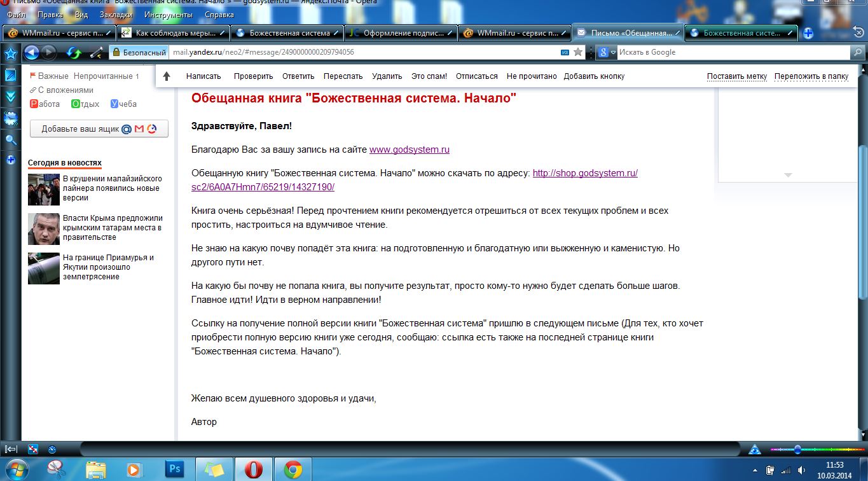This screenshot has height=481, width=868.
Task: Open the Поставить метку dropdown
Action: pos(737,76)
